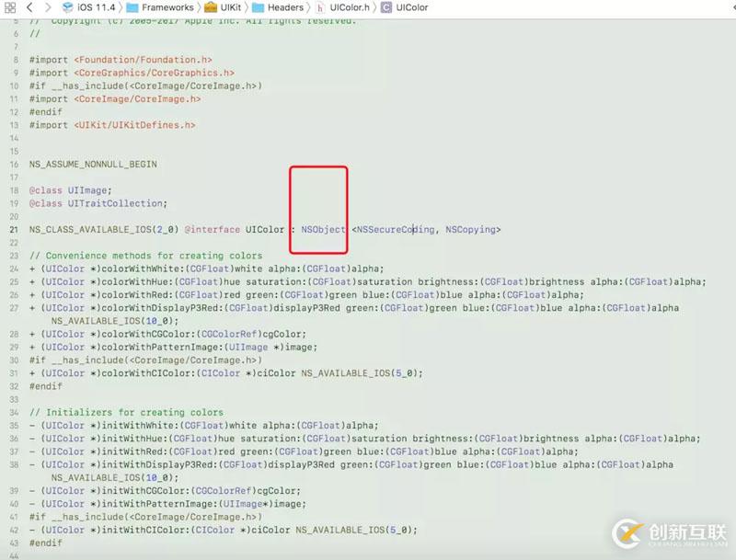The width and height of the screenshot is (736, 560).
Task: Open the related items grid icon
Action: coord(10,7)
